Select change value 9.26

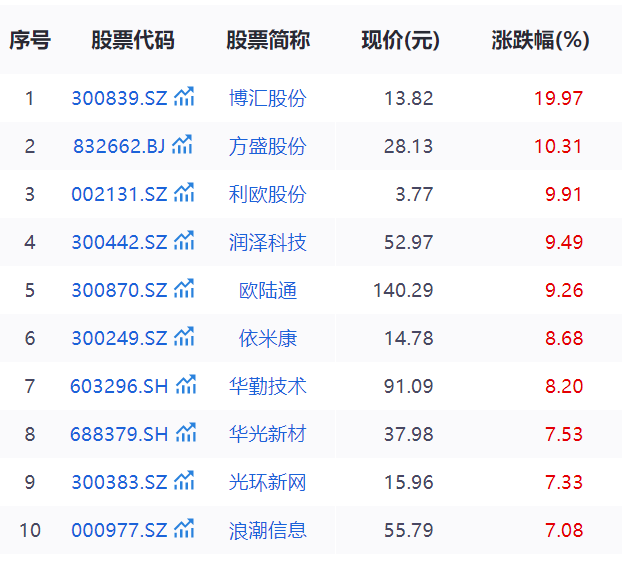pyautogui.click(x=564, y=290)
